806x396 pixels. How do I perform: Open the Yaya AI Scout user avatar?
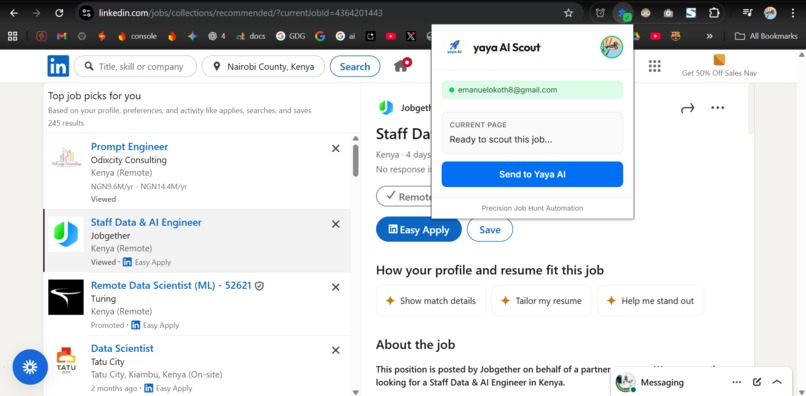pos(611,47)
